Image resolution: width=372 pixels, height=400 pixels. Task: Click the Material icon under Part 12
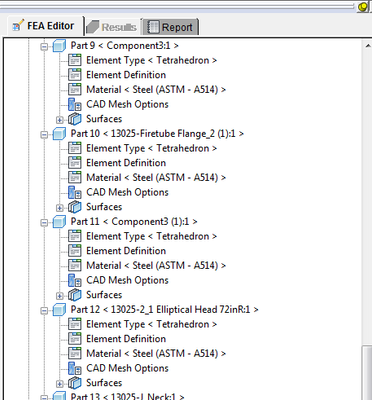coord(75,354)
